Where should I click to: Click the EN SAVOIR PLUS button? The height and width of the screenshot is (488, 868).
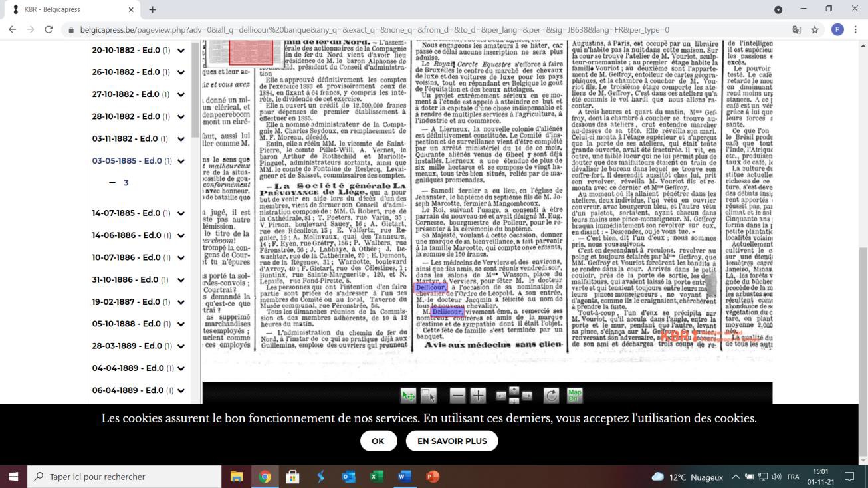coord(452,441)
